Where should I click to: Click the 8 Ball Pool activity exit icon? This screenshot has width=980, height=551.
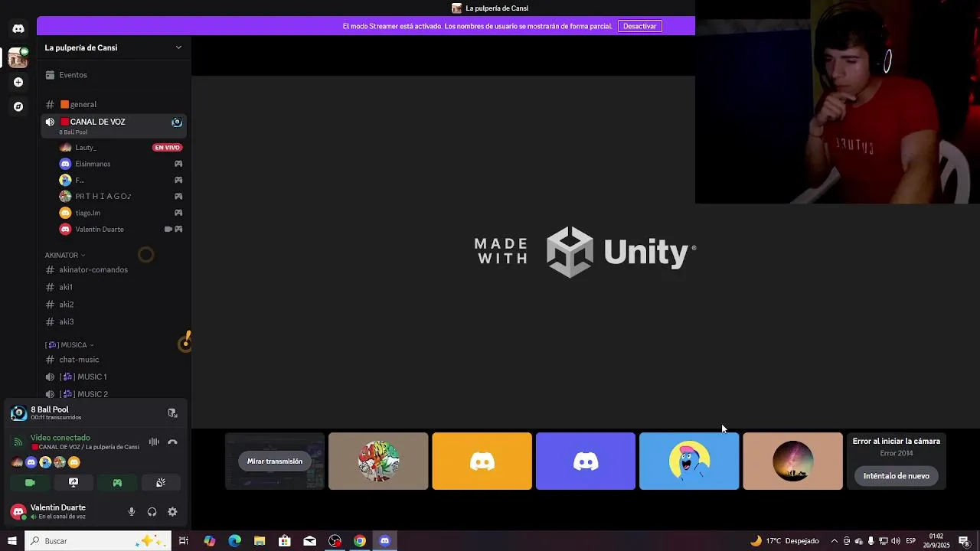tap(173, 413)
